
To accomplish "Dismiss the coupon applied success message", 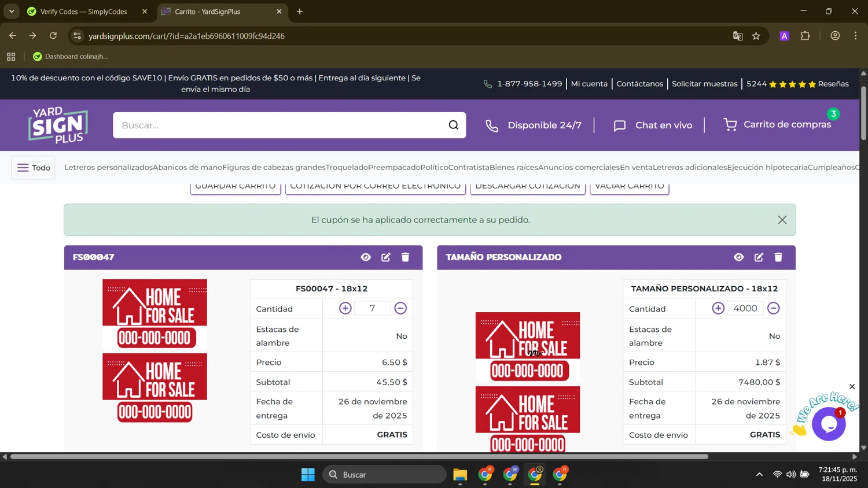I will tap(782, 220).
